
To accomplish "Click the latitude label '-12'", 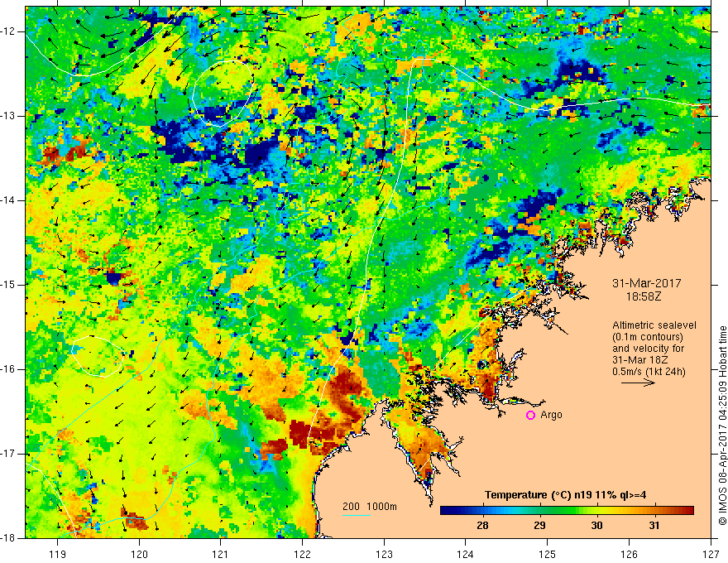I will point(9,31).
